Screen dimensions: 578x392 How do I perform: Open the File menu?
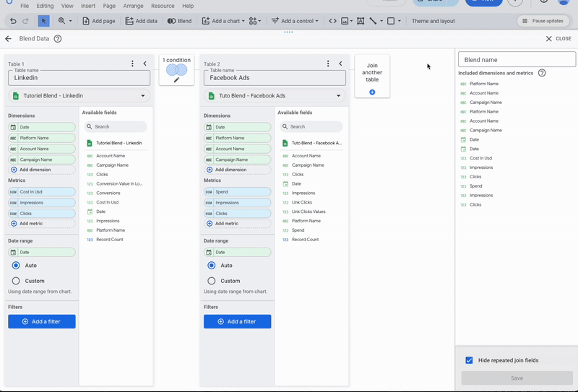tap(25, 6)
